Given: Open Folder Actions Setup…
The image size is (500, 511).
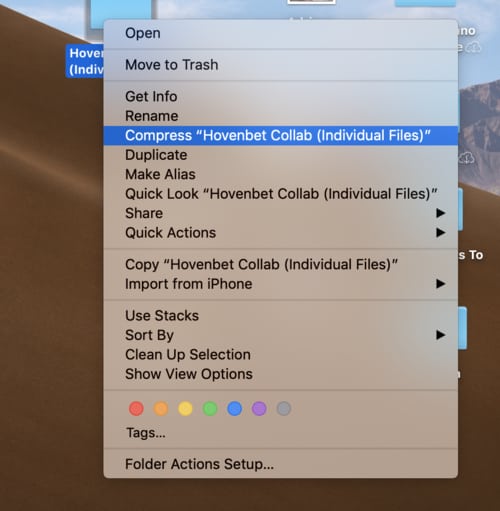Looking at the screenshot, I should (x=280, y=464).
